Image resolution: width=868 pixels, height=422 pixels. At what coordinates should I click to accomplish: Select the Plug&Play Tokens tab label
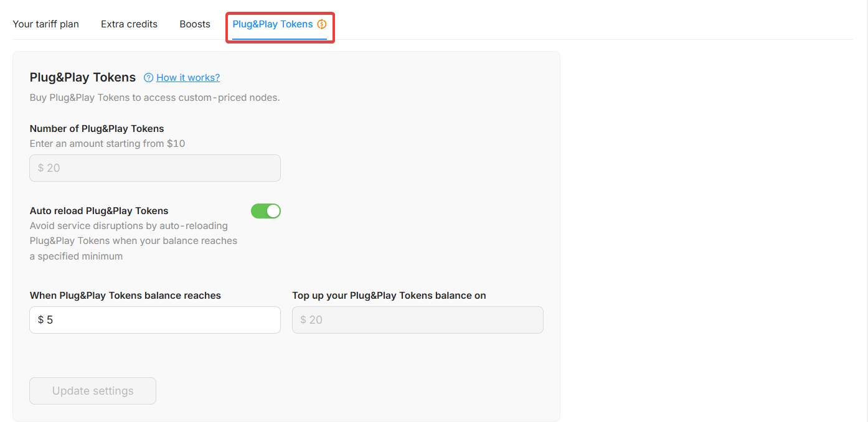click(x=272, y=24)
